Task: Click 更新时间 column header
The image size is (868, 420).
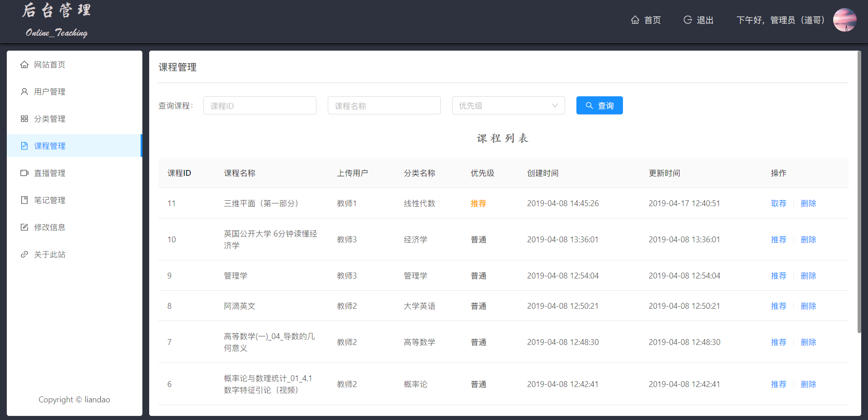Action: coord(664,173)
